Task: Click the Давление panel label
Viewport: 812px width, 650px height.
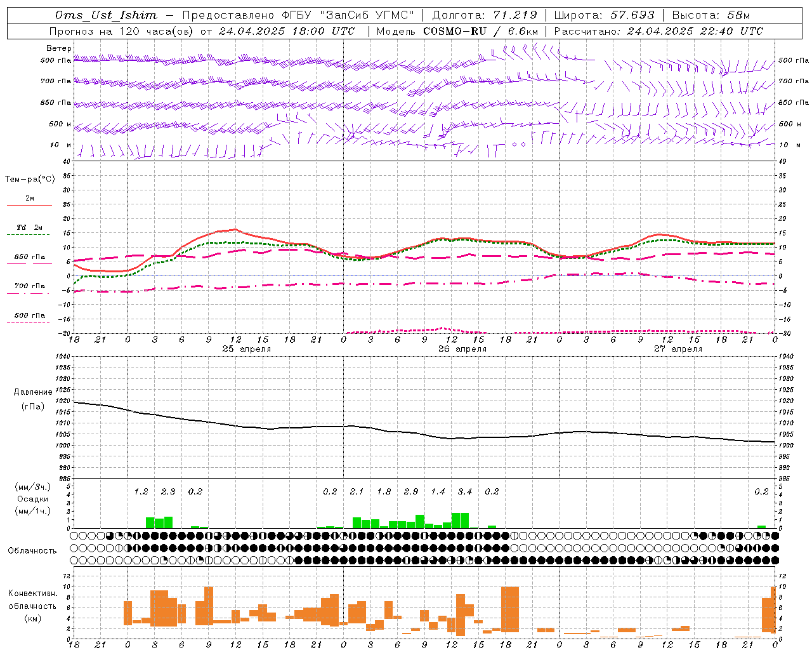Action: click(33, 392)
